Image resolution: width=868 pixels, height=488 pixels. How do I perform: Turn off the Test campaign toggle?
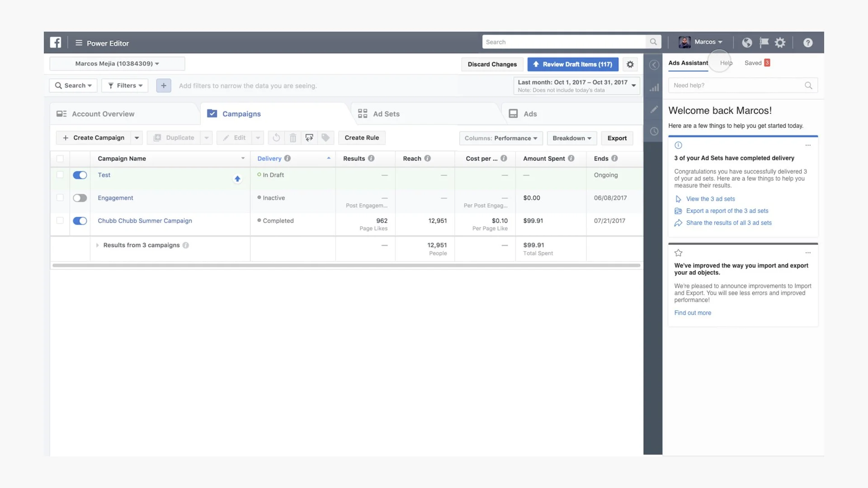coord(80,175)
